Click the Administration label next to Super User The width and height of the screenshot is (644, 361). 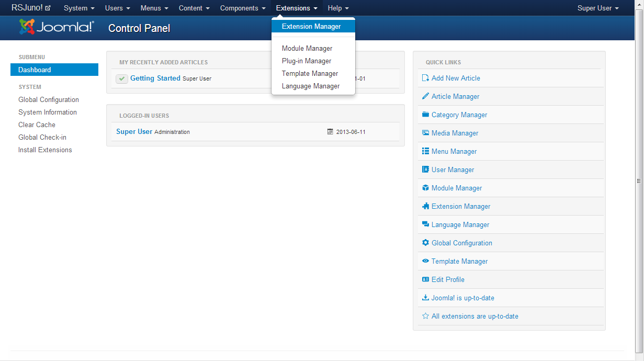(x=172, y=132)
